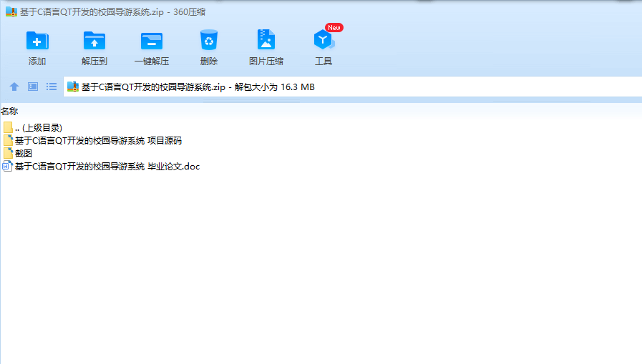Select '基于C语言QT开发的校园导游系统 毕业论文.doc' text
The width and height of the screenshot is (642, 364).
(107, 167)
